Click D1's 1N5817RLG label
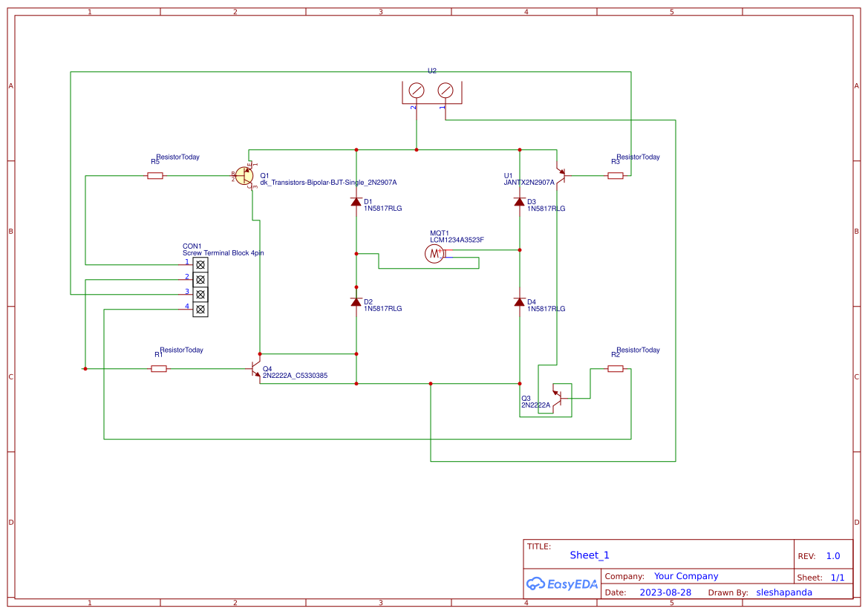Viewport: 868px width, 614px height. coord(383,209)
